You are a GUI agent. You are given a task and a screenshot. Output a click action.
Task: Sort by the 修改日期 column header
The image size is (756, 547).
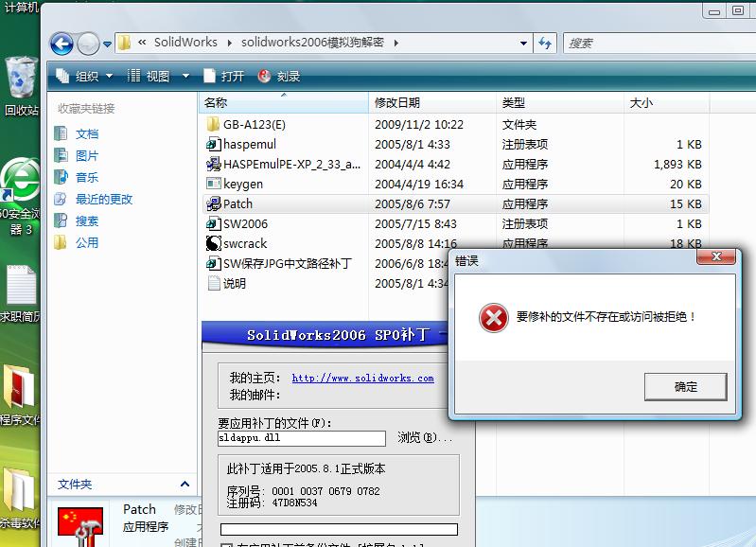click(x=432, y=102)
